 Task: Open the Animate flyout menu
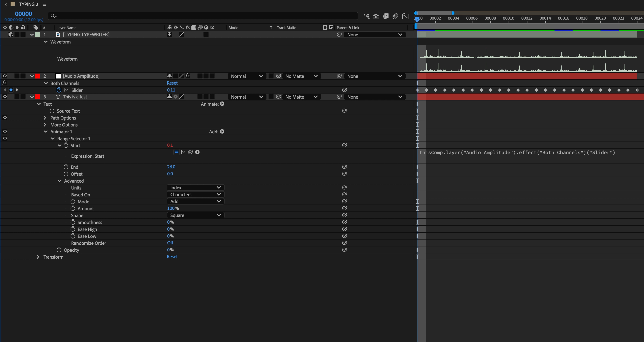pyautogui.click(x=222, y=104)
